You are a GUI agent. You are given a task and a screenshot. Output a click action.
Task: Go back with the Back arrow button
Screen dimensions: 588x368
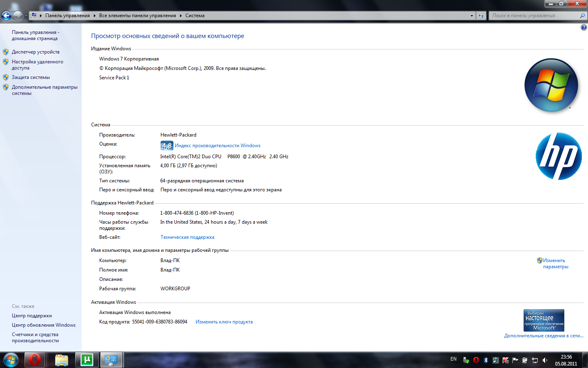tap(6, 16)
